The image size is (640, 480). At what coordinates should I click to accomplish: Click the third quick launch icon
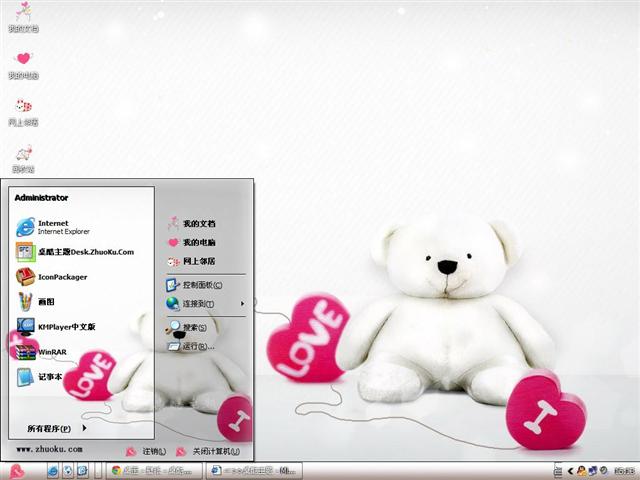83,471
